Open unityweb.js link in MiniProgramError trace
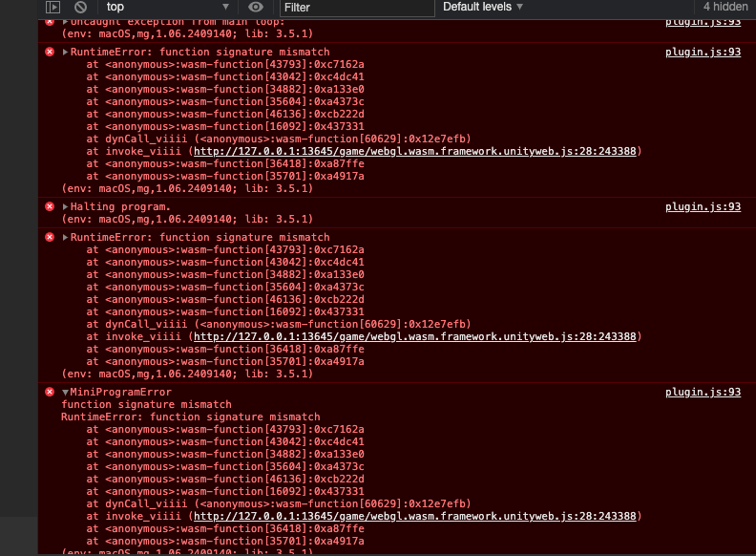The width and height of the screenshot is (756, 556). coord(415,516)
